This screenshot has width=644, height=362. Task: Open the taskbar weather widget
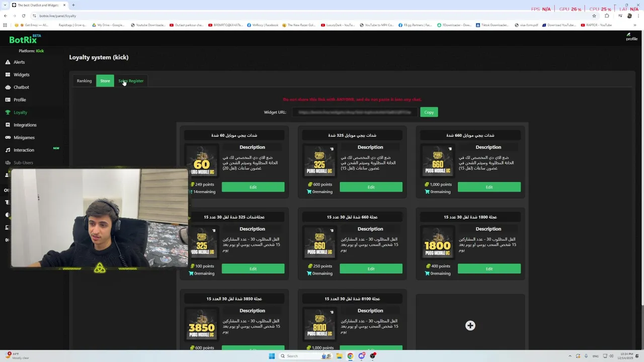[18, 356]
